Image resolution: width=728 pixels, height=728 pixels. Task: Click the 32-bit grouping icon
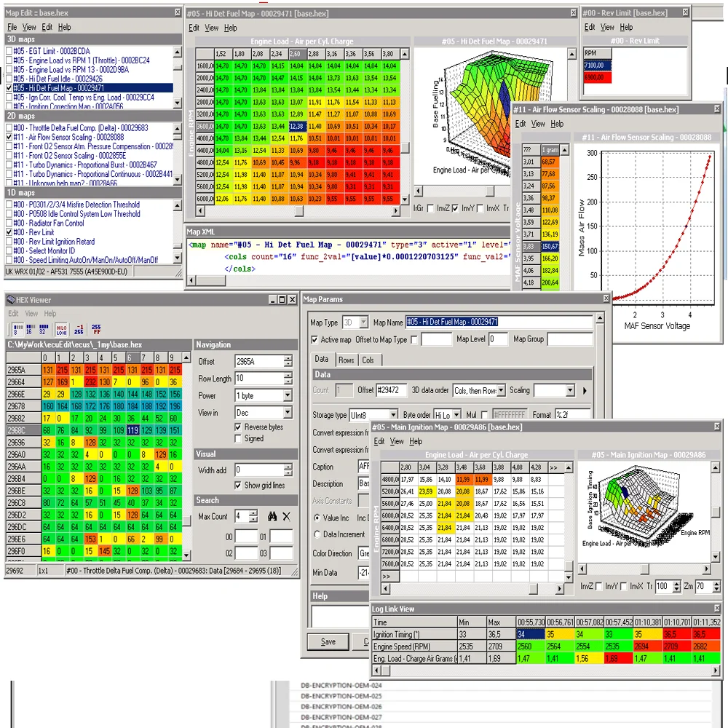[43, 329]
